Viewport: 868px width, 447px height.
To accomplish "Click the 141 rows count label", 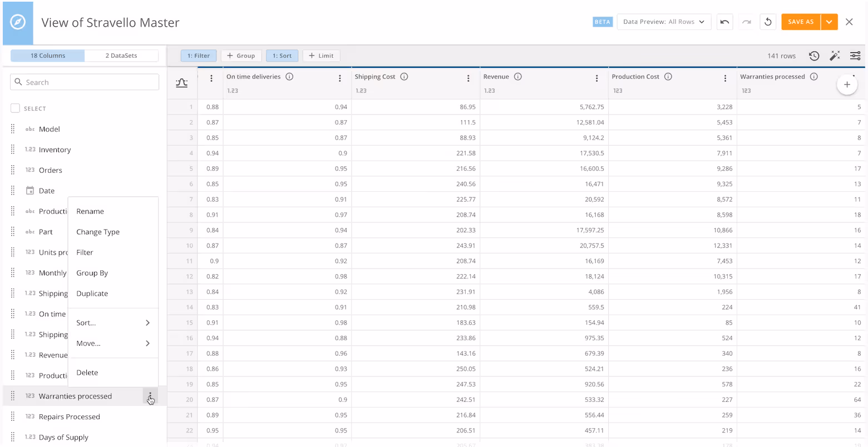I will tap(781, 56).
